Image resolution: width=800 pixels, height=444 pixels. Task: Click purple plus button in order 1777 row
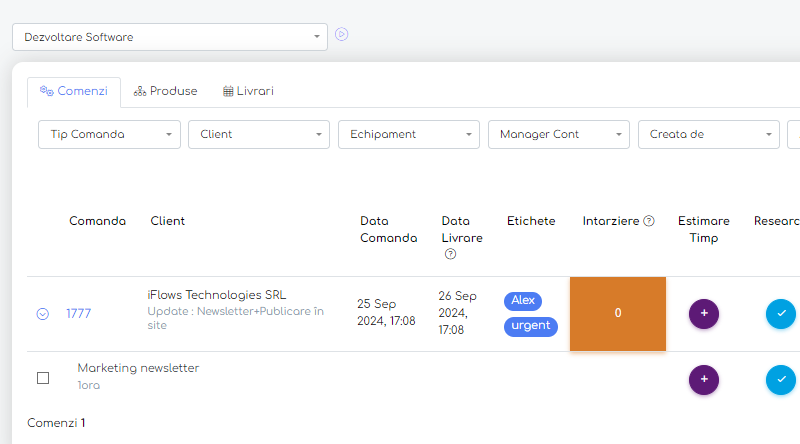pos(704,313)
